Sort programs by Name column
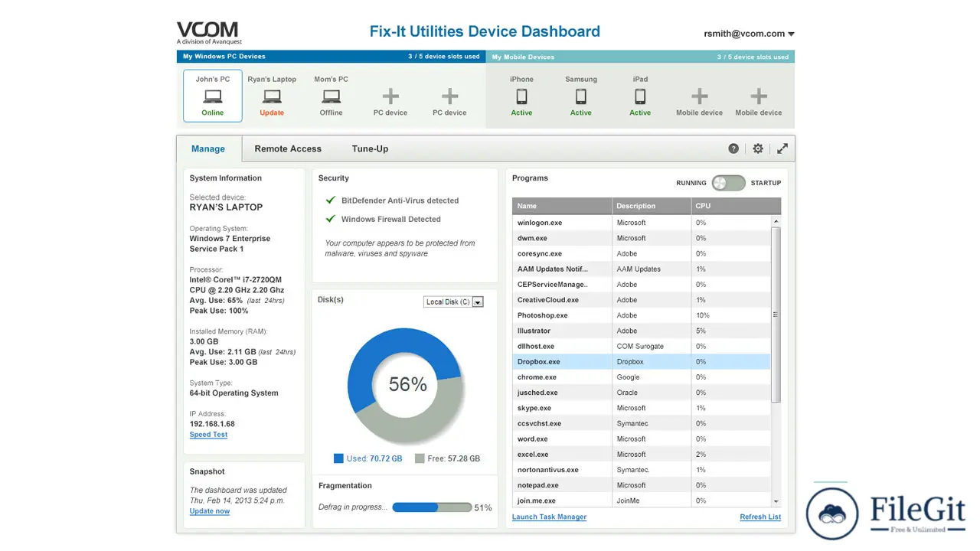Image resolution: width=980 pixels, height=551 pixels. (562, 206)
